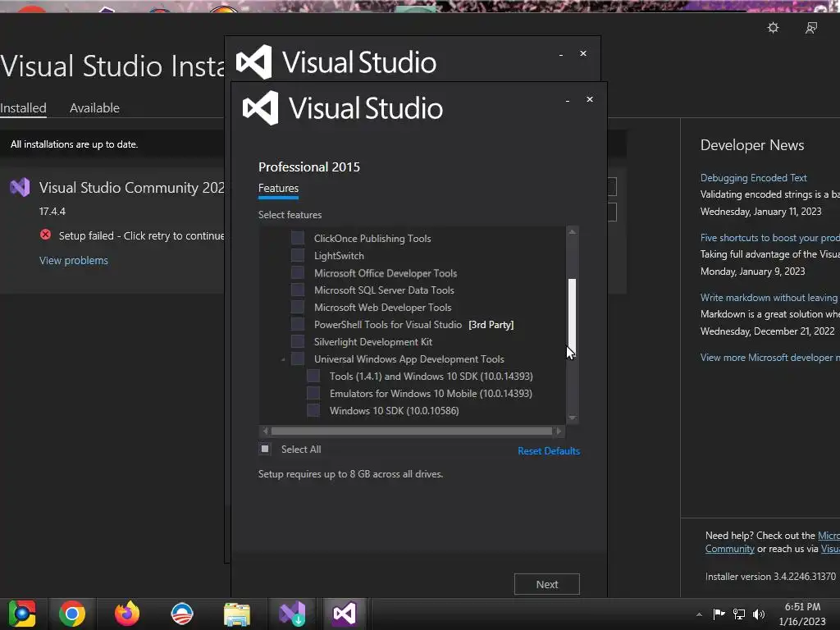
Task: Click the horizontal scrollbar right arrow
Action: (x=559, y=431)
